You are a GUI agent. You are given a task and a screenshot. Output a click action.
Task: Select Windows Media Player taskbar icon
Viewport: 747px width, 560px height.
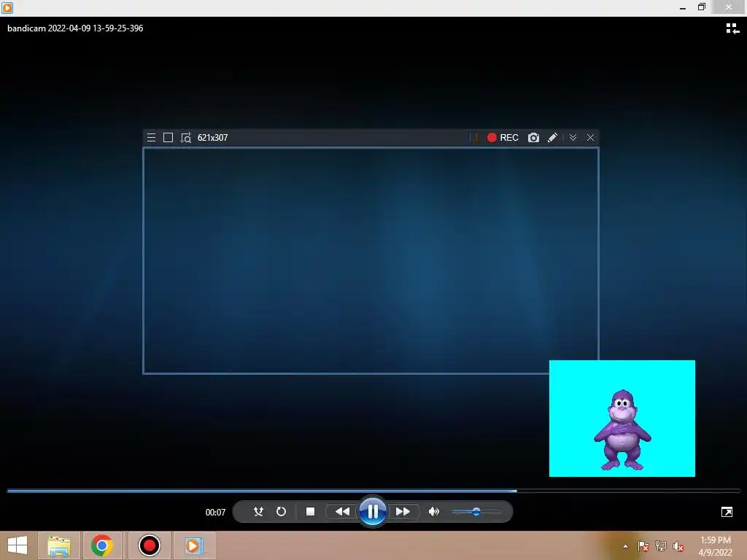(x=193, y=545)
